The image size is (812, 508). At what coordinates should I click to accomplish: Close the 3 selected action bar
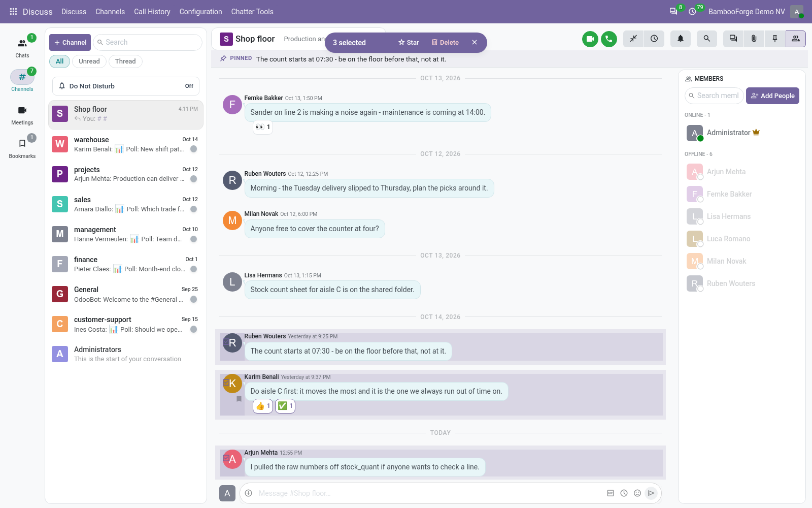[475, 43]
